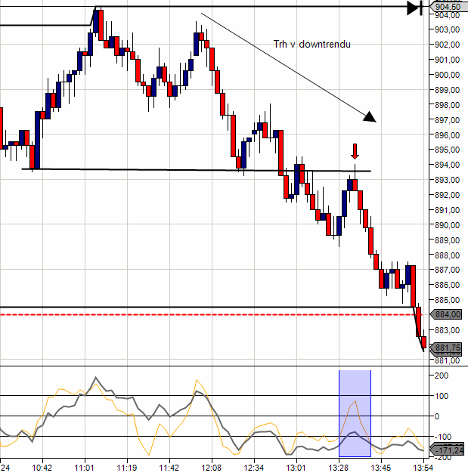Screen dimensions: 468x476
Task: Click the 881,75 current price tag
Action: (446, 348)
